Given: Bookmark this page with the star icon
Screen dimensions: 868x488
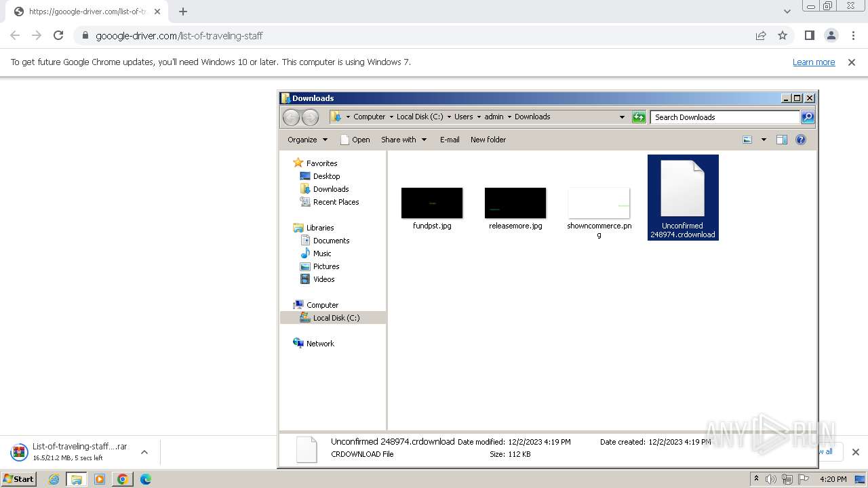Looking at the screenshot, I should (x=783, y=35).
